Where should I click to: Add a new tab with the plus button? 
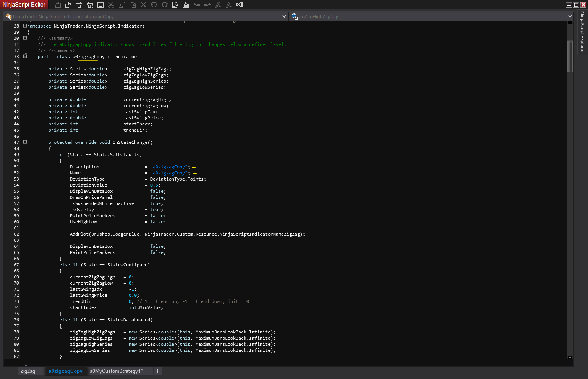[158, 371]
